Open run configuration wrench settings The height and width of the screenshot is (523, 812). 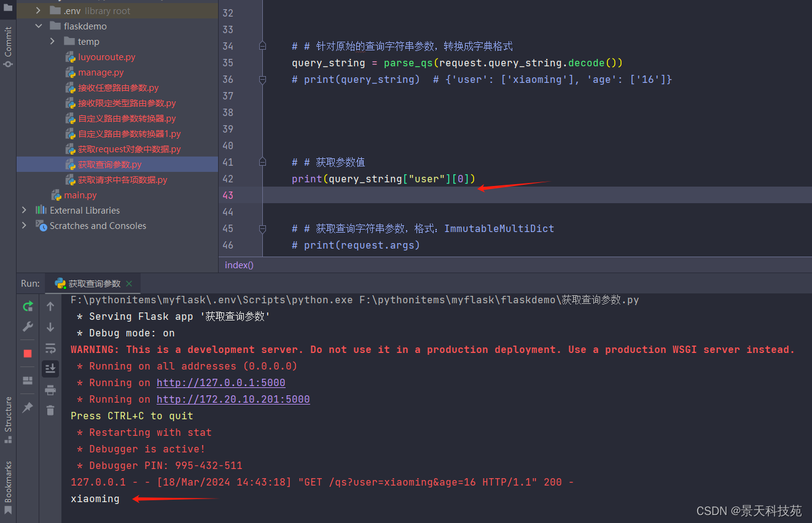point(28,327)
